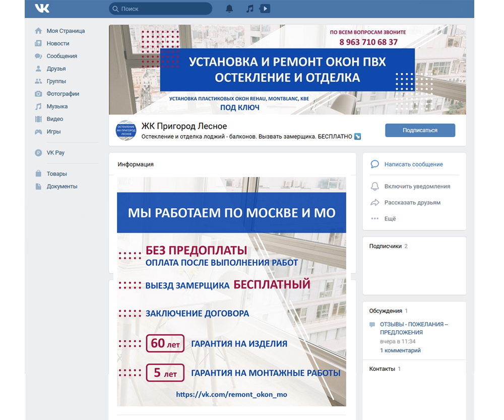Expand the Ещё actions menu
The image size is (504, 420).
pyautogui.click(x=390, y=219)
